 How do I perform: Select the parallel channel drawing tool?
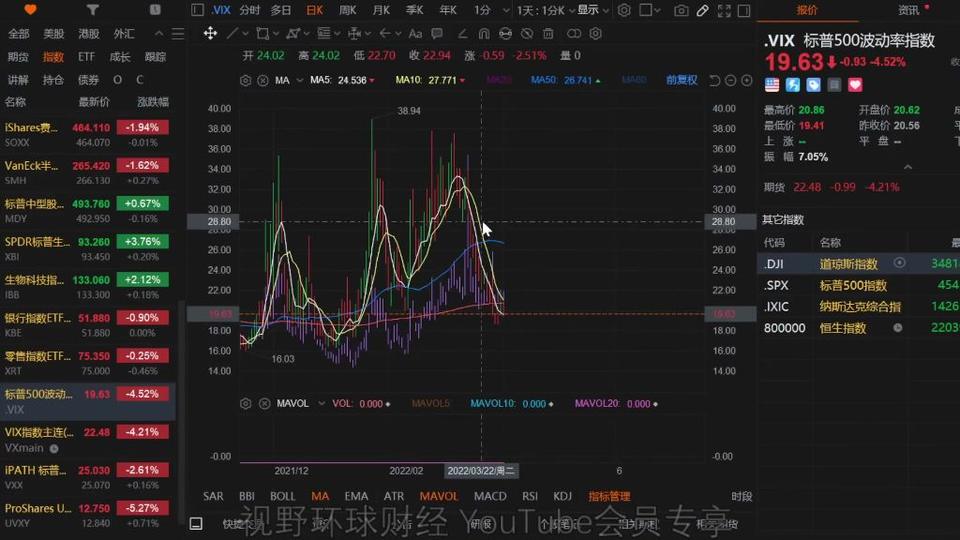(293, 33)
